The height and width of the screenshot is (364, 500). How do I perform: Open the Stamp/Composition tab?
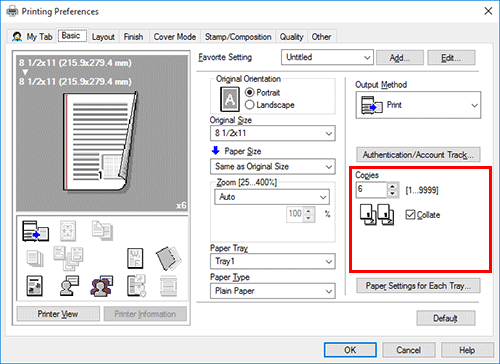click(238, 37)
